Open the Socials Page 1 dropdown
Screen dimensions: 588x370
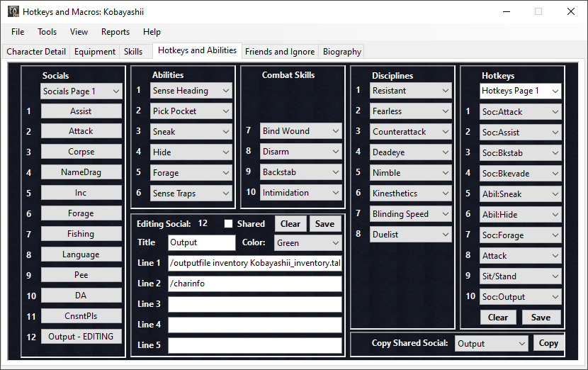pyautogui.click(x=81, y=91)
